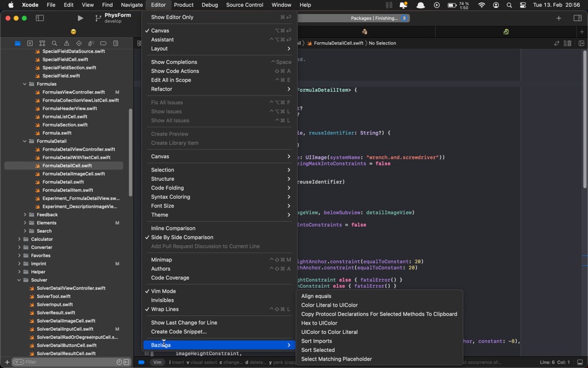The image size is (588, 368).
Task: Enable Invisibles in Editor menu
Action: (x=219, y=300)
